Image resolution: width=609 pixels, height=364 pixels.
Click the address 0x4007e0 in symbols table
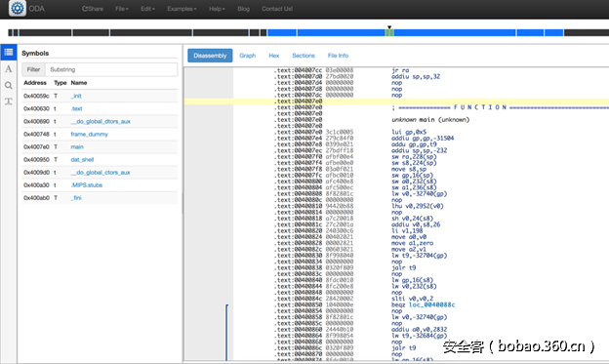(x=36, y=146)
